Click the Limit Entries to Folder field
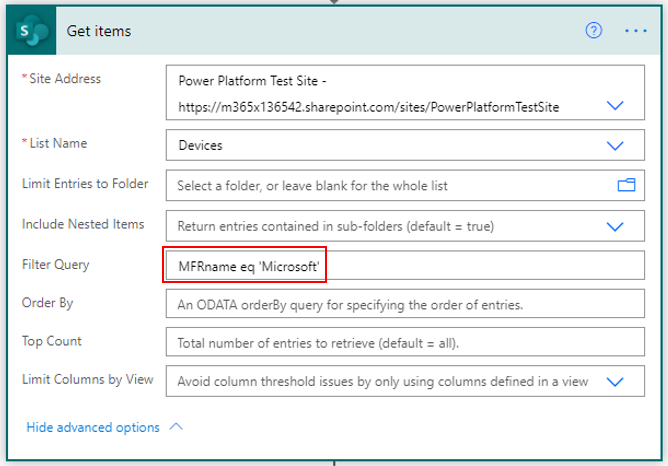 405,185
